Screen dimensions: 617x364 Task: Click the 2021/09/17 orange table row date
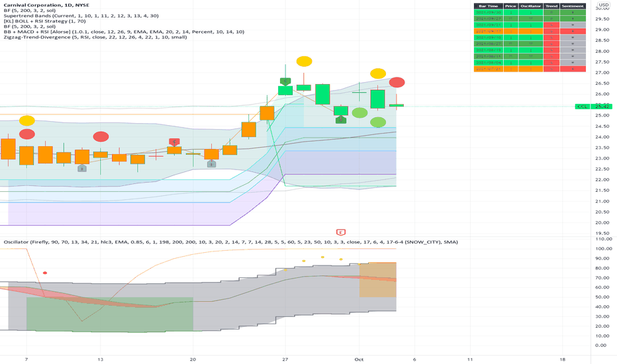point(489,31)
